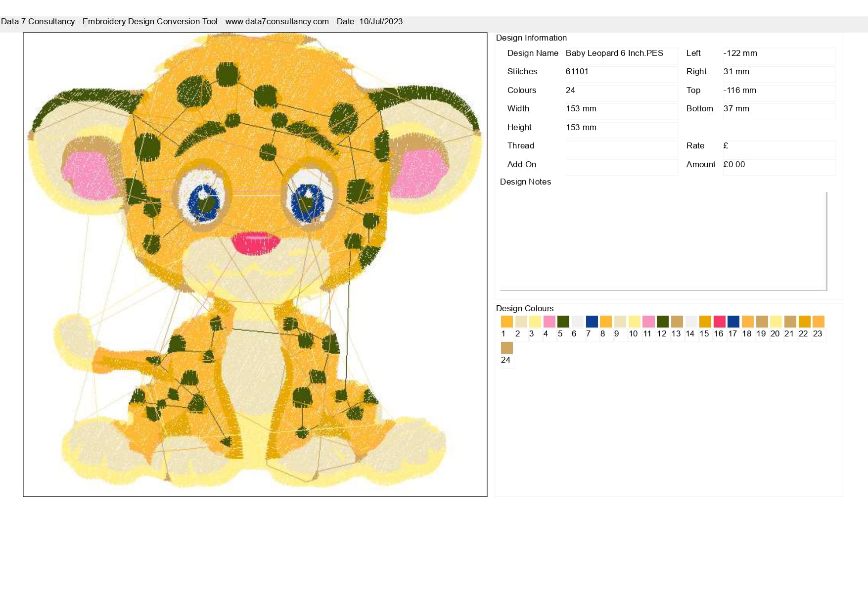Click the Amount label
This screenshot has height=614, width=868.
tap(701, 164)
